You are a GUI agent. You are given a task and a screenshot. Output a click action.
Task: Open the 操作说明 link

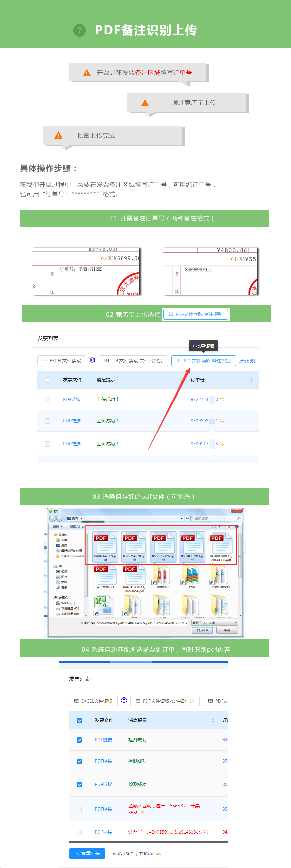click(x=247, y=361)
